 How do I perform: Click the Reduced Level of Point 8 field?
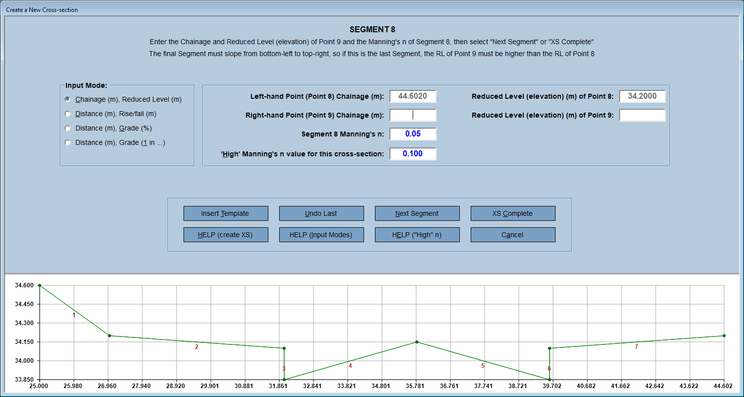pyautogui.click(x=642, y=96)
